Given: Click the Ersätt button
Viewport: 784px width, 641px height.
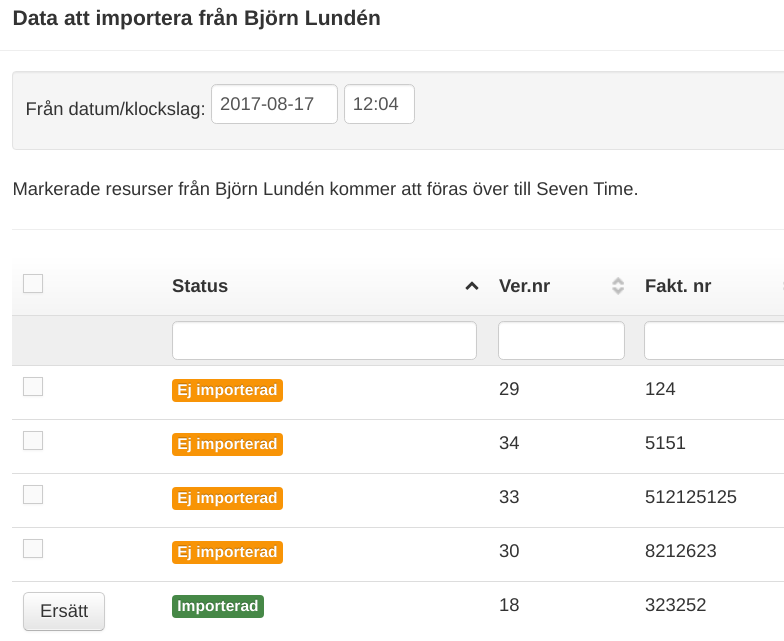Looking at the screenshot, I should 64,611.
